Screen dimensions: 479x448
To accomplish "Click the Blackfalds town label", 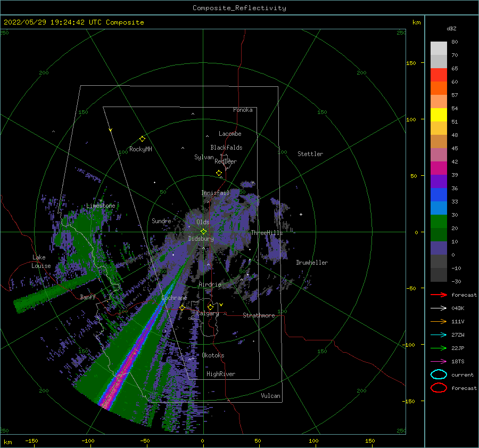I will [x=226, y=148].
